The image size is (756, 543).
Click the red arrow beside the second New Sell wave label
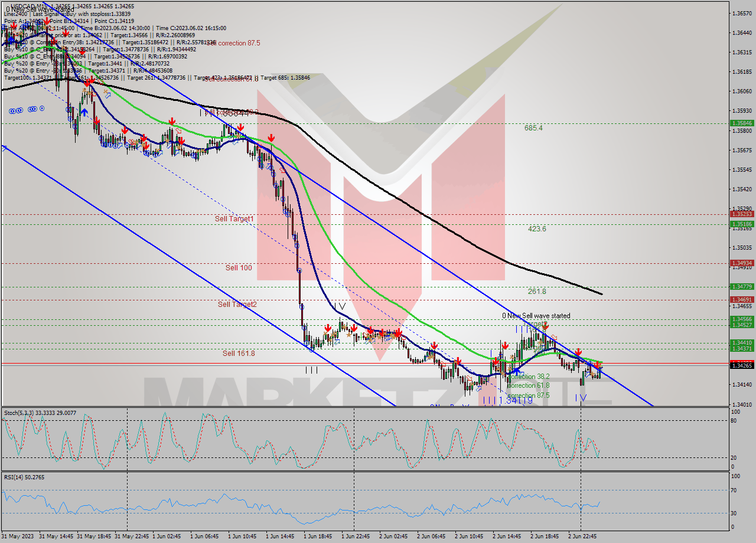(545, 325)
